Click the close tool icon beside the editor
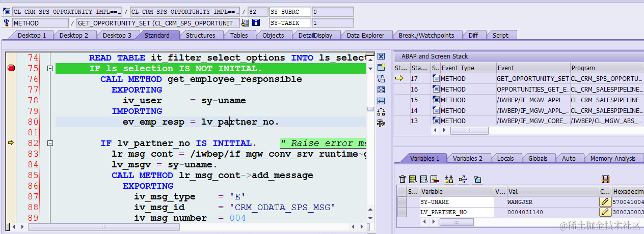This screenshot has height=234, width=644. pos(381,56)
